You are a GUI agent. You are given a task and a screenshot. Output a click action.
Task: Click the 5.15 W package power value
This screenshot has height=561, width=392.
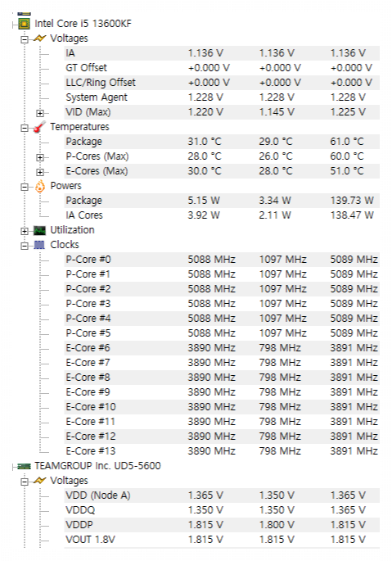(x=204, y=201)
